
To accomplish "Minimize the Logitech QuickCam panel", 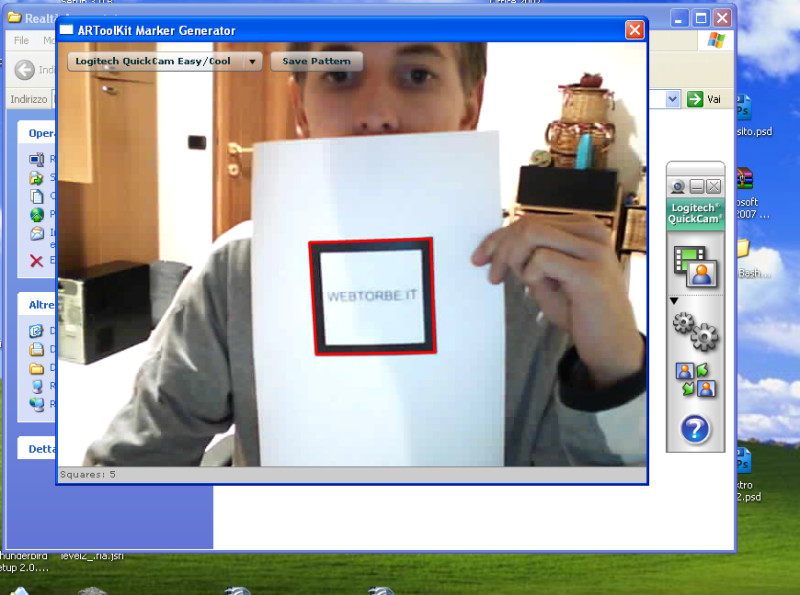I will tap(697, 187).
